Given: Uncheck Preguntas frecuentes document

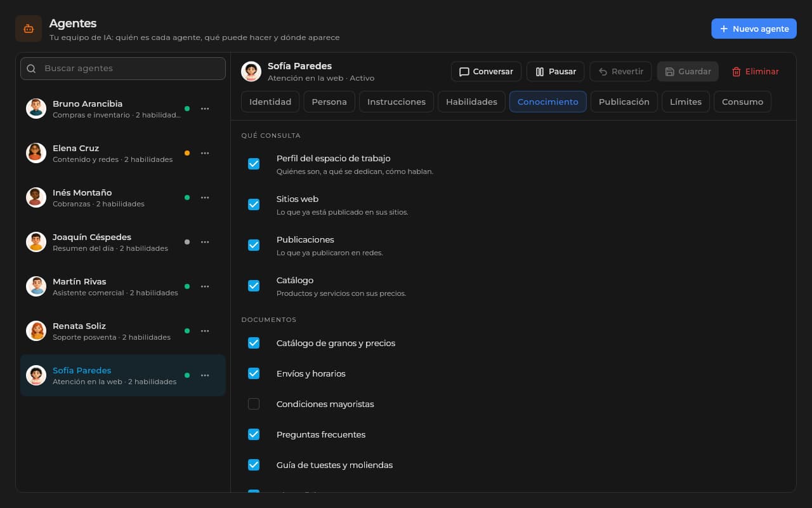Looking at the screenshot, I should [x=254, y=434].
